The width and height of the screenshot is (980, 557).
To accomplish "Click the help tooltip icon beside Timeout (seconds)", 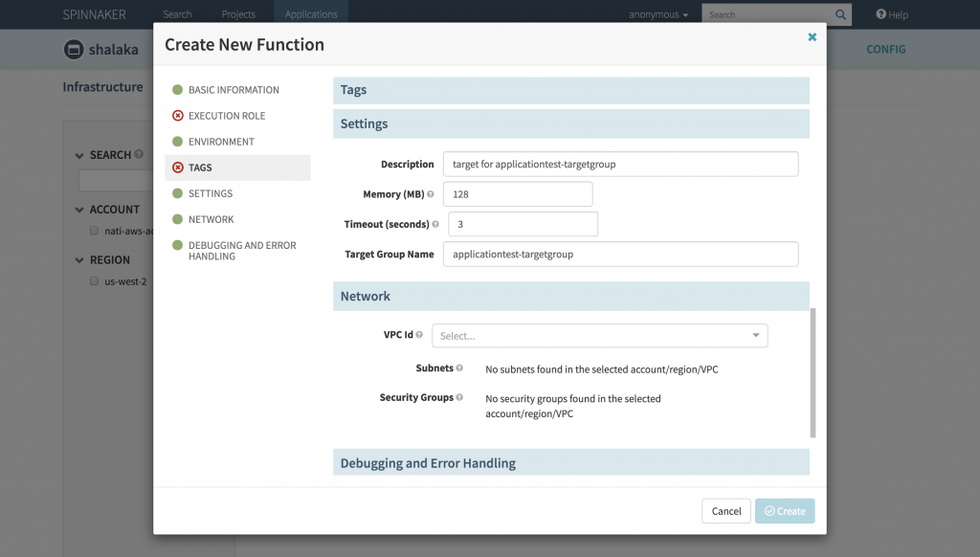I will pyautogui.click(x=435, y=223).
